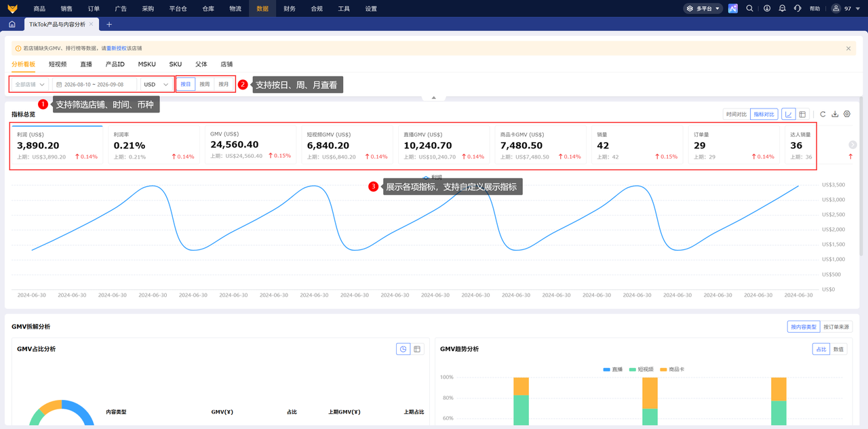Toggle the 短视频 green legend swatch
The height and width of the screenshot is (429, 868).
(632, 369)
